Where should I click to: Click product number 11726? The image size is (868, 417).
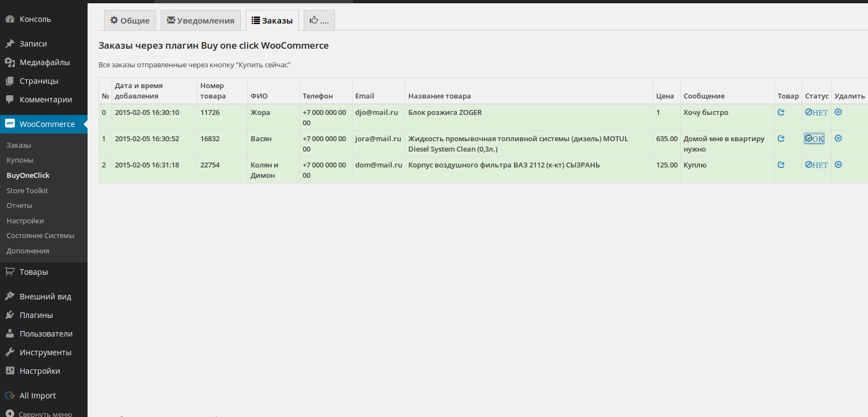coord(210,112)
